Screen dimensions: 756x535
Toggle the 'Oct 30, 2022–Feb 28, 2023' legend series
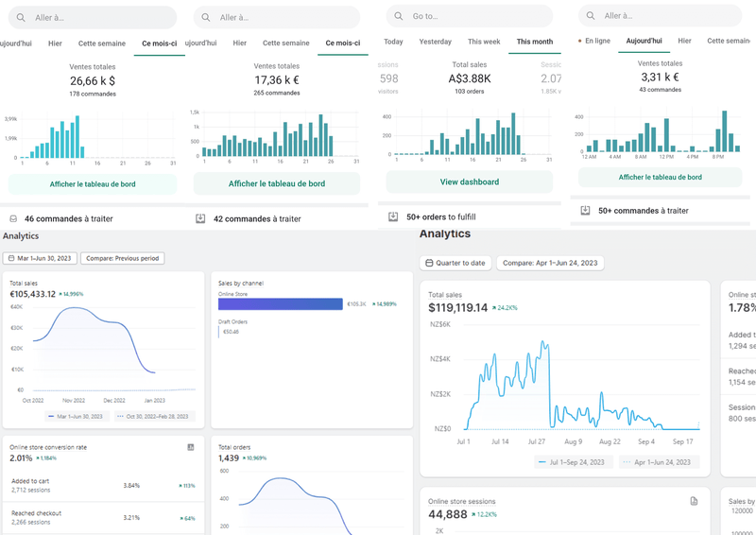pos(153,416)
